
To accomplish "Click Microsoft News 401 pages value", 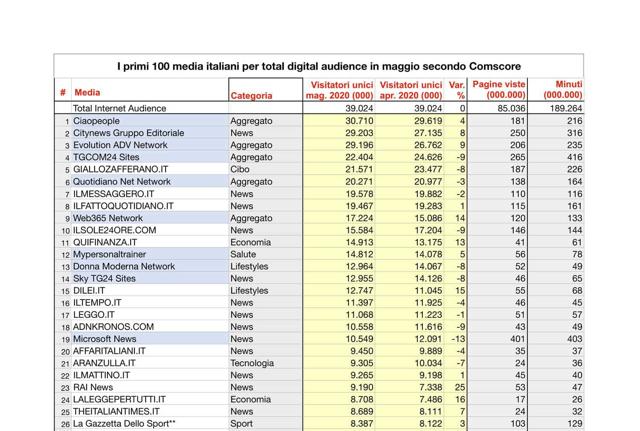I will (518, 339).
